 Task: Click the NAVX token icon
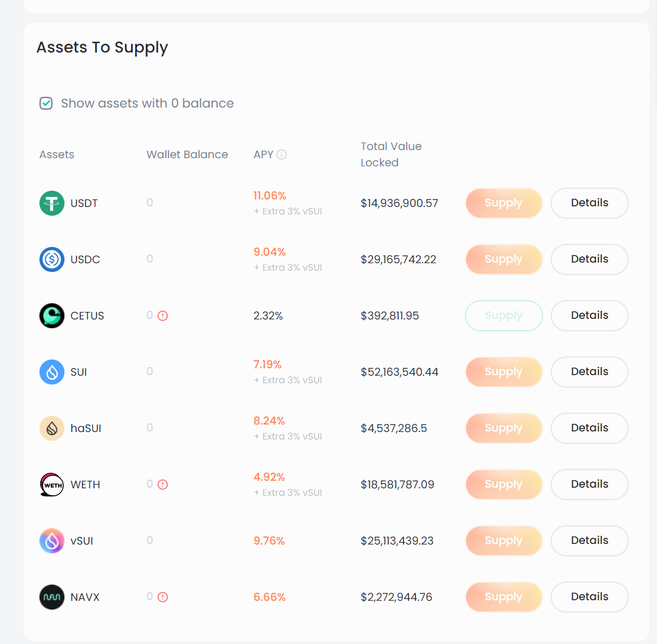click(52, 596)
